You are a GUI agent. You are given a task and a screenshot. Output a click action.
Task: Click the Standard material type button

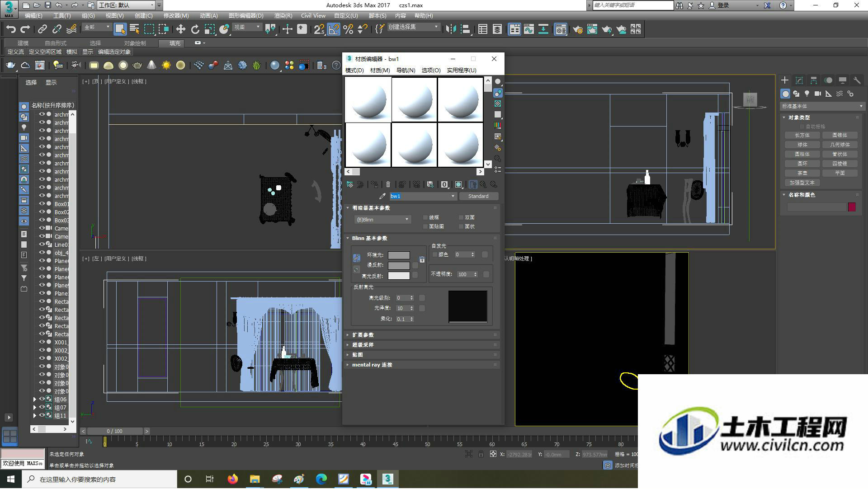pyautogui.click(x=478, y=196)
